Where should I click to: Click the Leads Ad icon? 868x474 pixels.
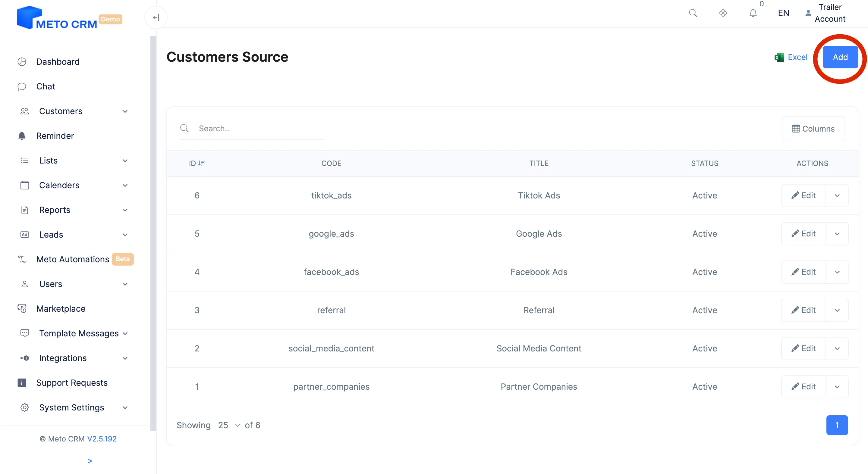point(25,235)
